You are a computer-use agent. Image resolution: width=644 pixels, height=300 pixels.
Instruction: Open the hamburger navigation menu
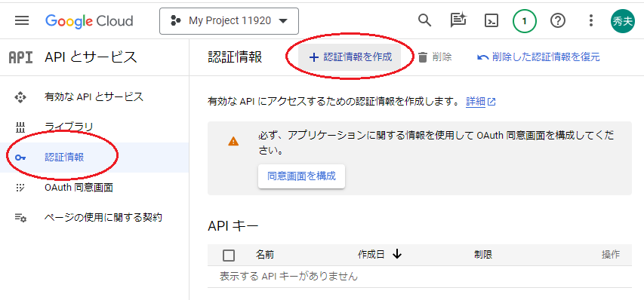point(22,20)
